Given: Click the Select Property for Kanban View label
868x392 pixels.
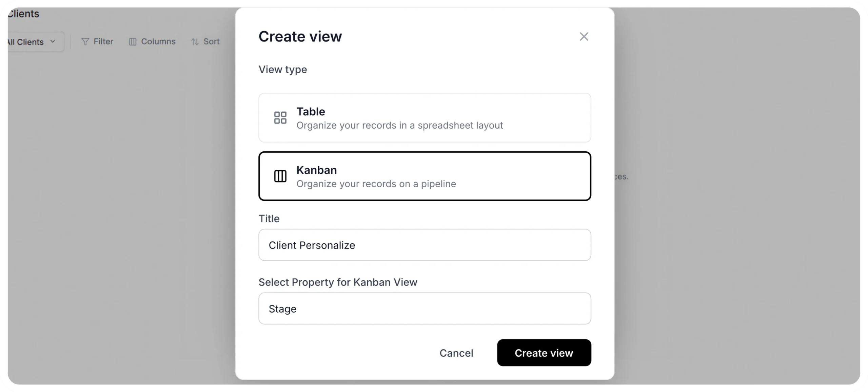Looking at the screenshot, I should tap(338, 282).
